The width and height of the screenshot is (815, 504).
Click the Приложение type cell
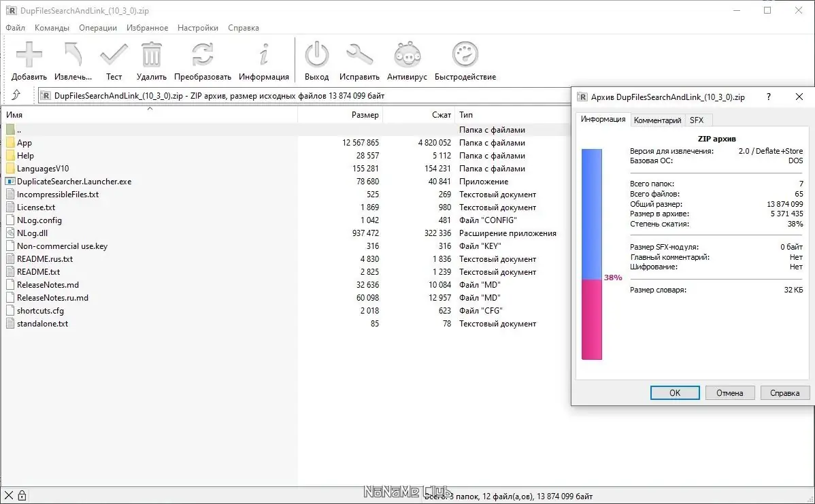(x=484, y=182)
